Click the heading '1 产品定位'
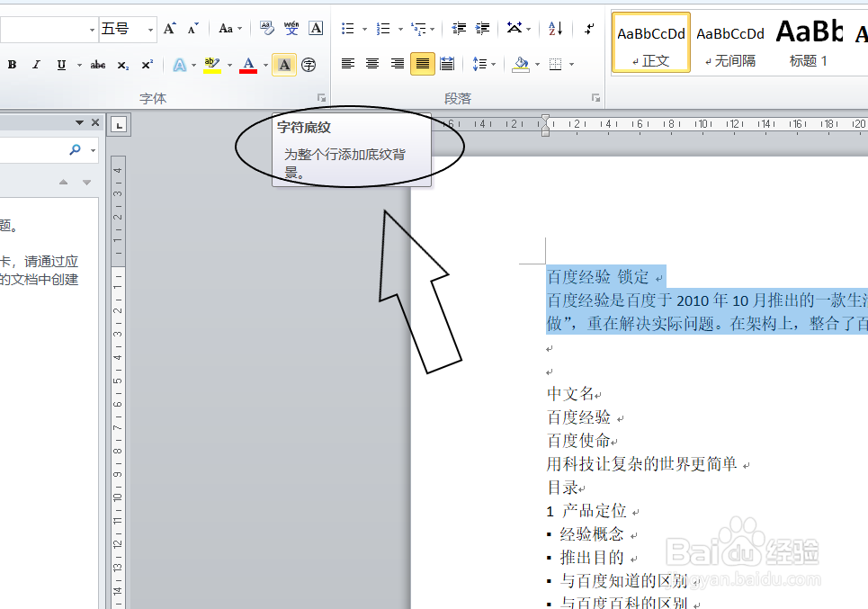Image resolution: width=868 pixels, height=609 pixels. pos(586,510)
